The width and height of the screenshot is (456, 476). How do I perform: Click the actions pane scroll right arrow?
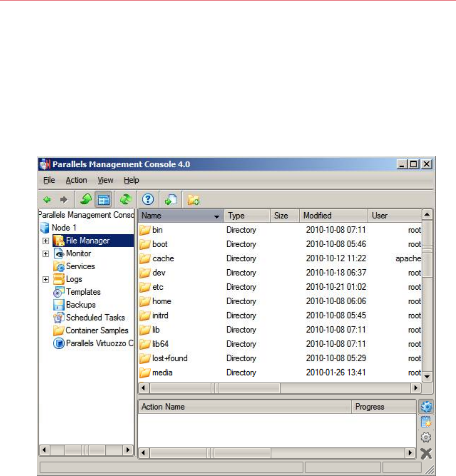point(410,453)
